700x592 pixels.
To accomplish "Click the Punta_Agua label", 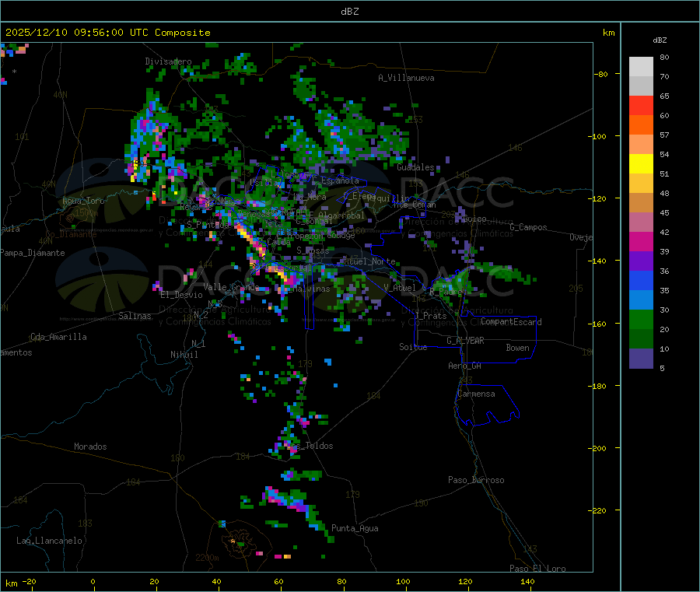I will tap(355, 528).
